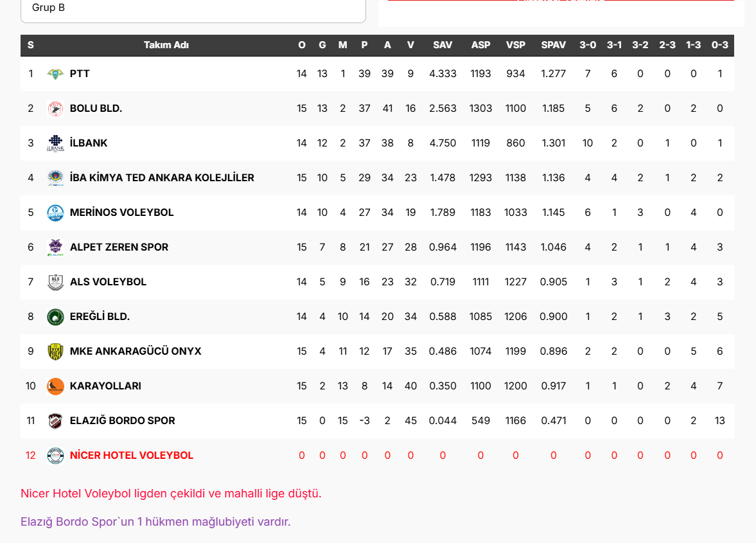Screen dimensions: 756x543
Task: Open ELAZIĞ BORDO SPOR team name
Action: pos(123,421)
